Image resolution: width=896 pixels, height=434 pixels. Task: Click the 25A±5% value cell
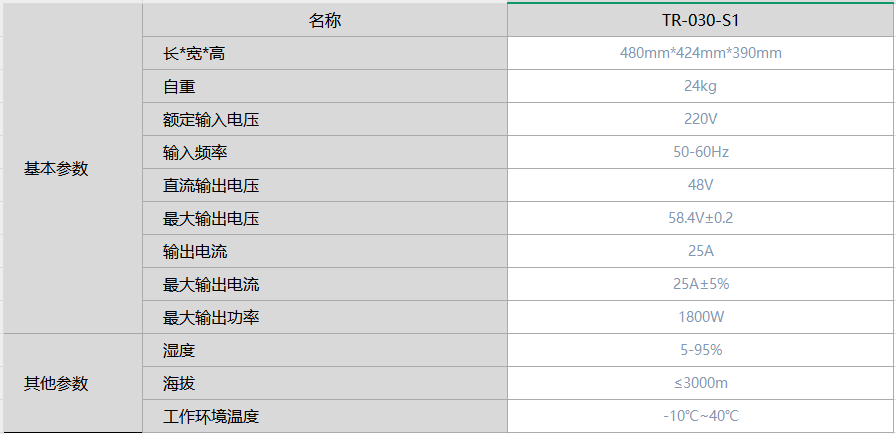[700, 284]
